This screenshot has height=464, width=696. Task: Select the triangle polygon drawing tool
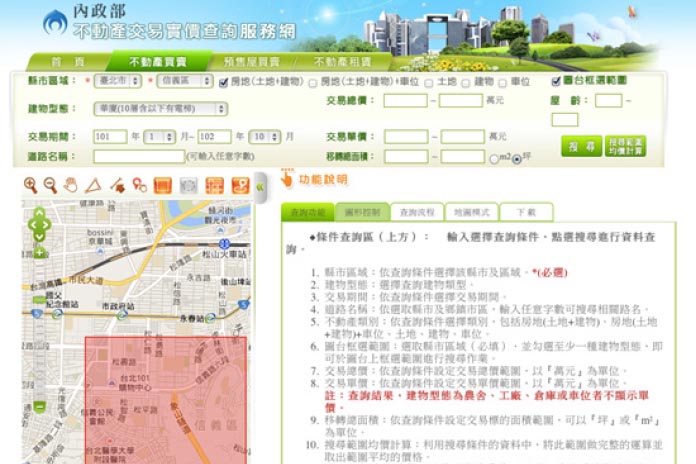pos(93,185)
